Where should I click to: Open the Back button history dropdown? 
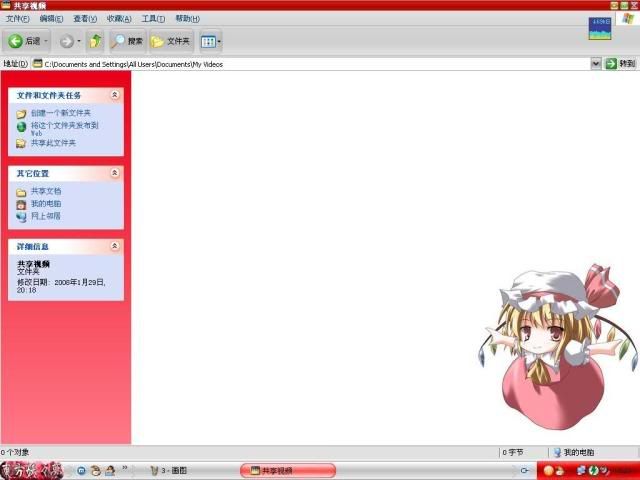click(x=46, y=41)
